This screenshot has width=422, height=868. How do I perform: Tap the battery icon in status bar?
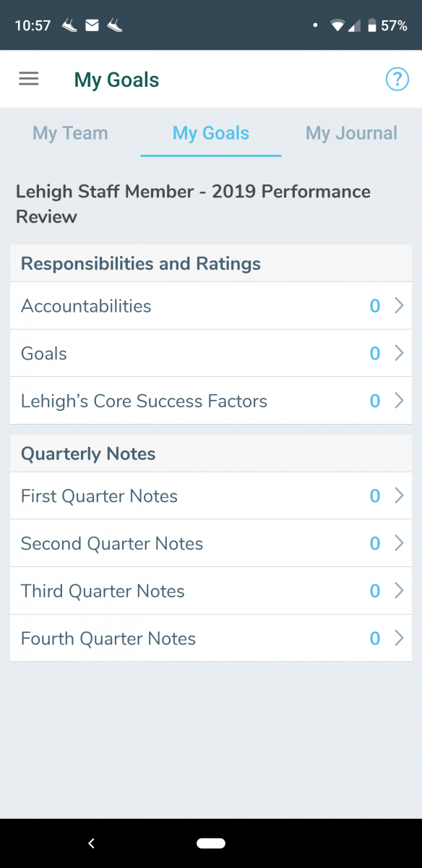371,25
